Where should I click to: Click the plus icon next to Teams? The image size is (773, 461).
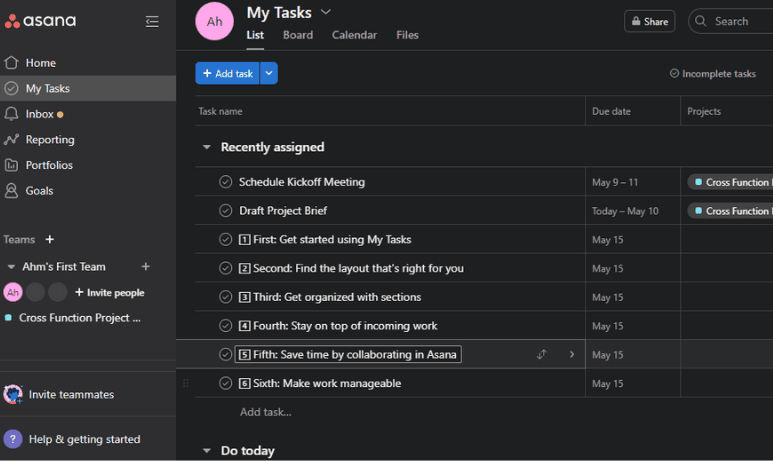pos(49,239)
